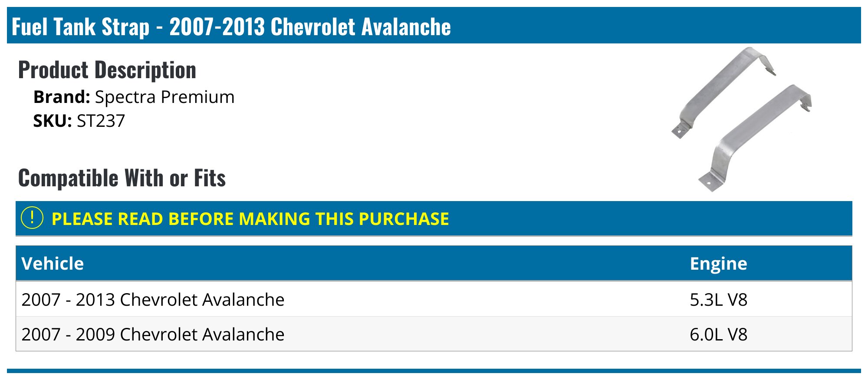Click the Fuel Tank Strap title bar
The width and height of the screenshot is (868, 380).
coord(434,25)
